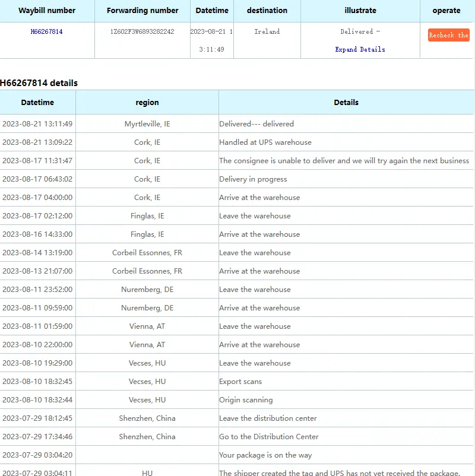Select the 2023-08-10 18:32:45 datetime cell
Viewport: 475px width, 476px height.
(x=37, y=382)
